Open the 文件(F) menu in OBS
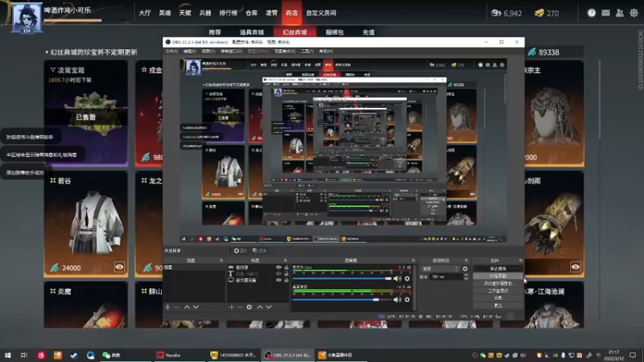Screen dimensions: 644x362 (171, 51)
